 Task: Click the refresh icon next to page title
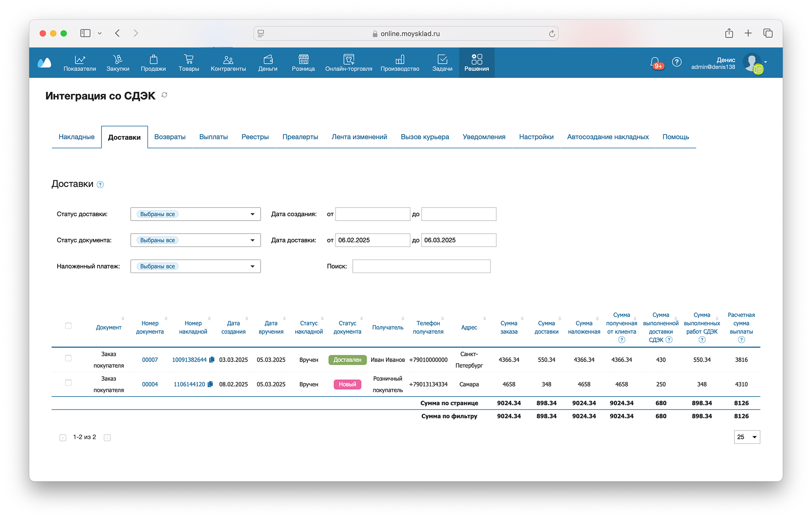pyautogui.click(x=164, y=95)
